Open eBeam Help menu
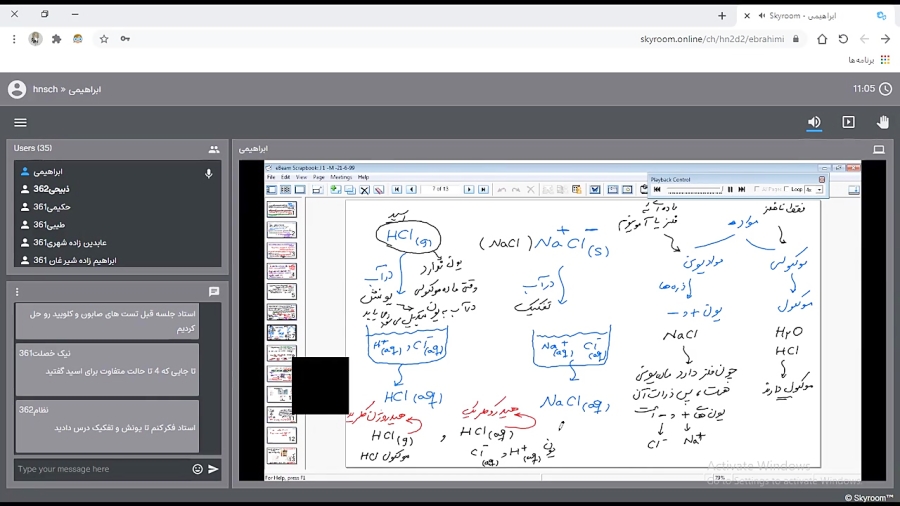 363,177
